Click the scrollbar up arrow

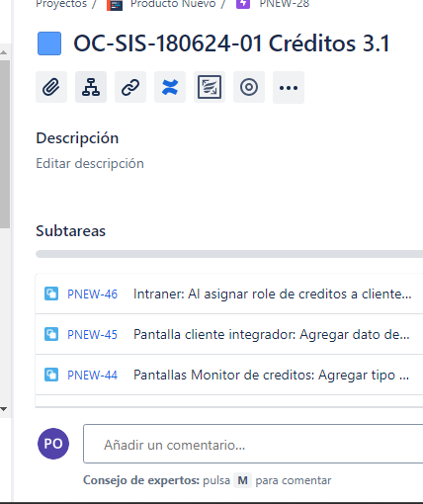pos(4,52)
